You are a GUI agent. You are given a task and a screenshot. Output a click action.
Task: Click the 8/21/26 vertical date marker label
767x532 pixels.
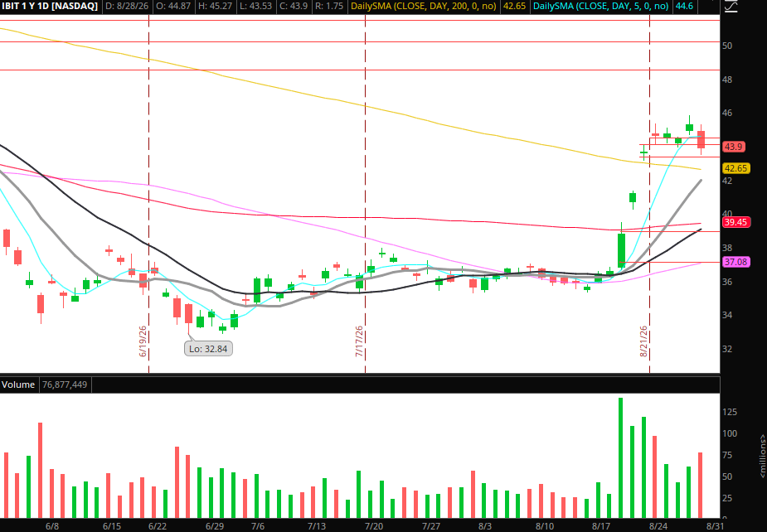point(643,341)
